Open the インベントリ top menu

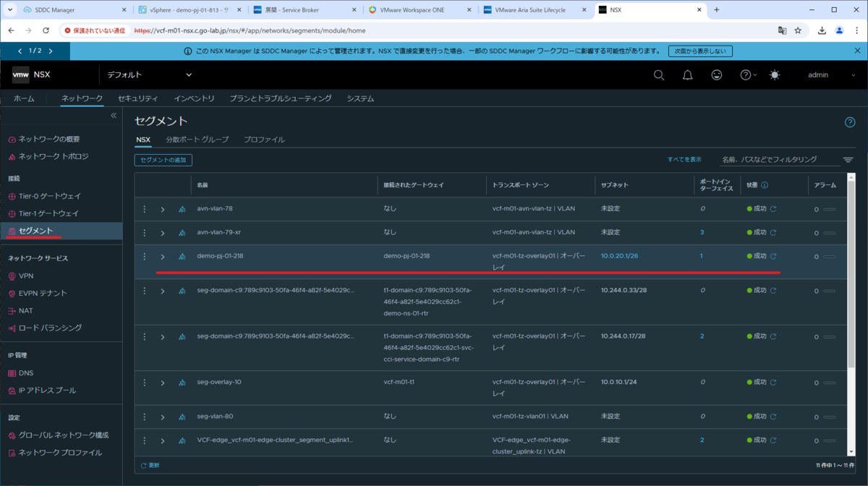194,98
